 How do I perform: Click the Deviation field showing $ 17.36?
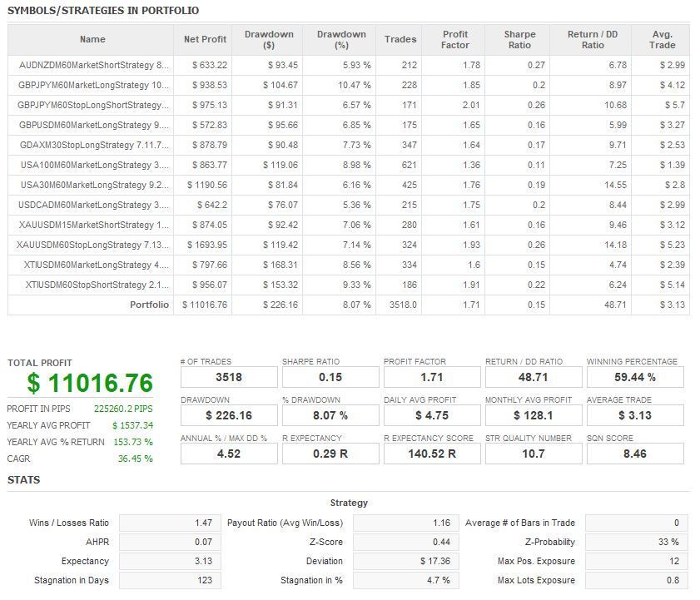406,561
